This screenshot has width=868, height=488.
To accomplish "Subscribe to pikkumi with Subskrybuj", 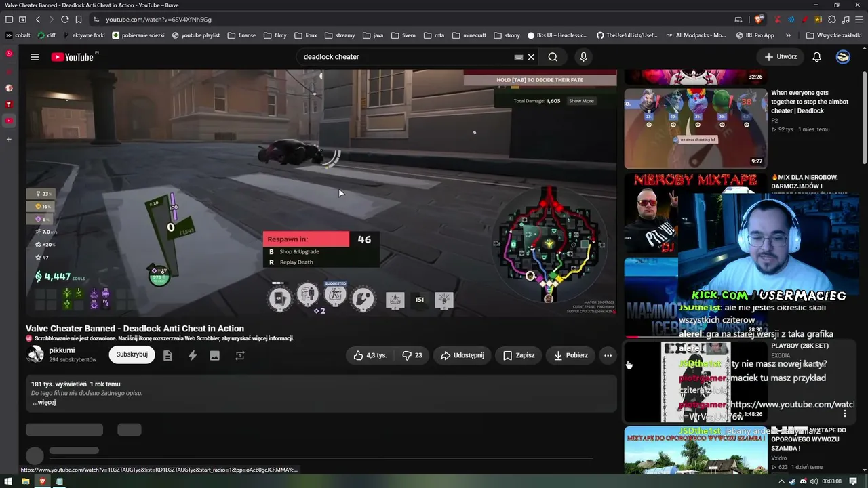I will pyautogui.click(x=132, y=354).
